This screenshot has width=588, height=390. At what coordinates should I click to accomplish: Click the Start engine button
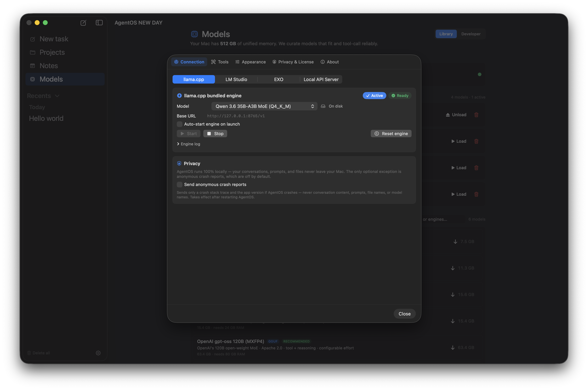188,134
